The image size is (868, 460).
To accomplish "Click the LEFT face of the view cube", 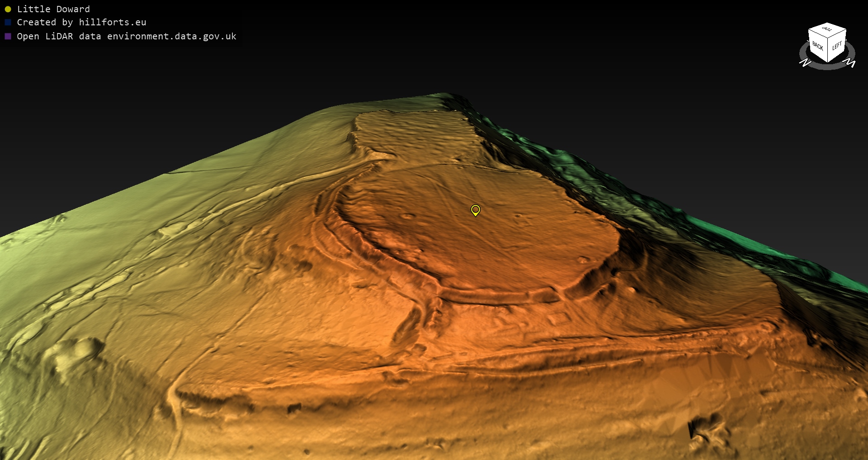I will click(837, 46).
